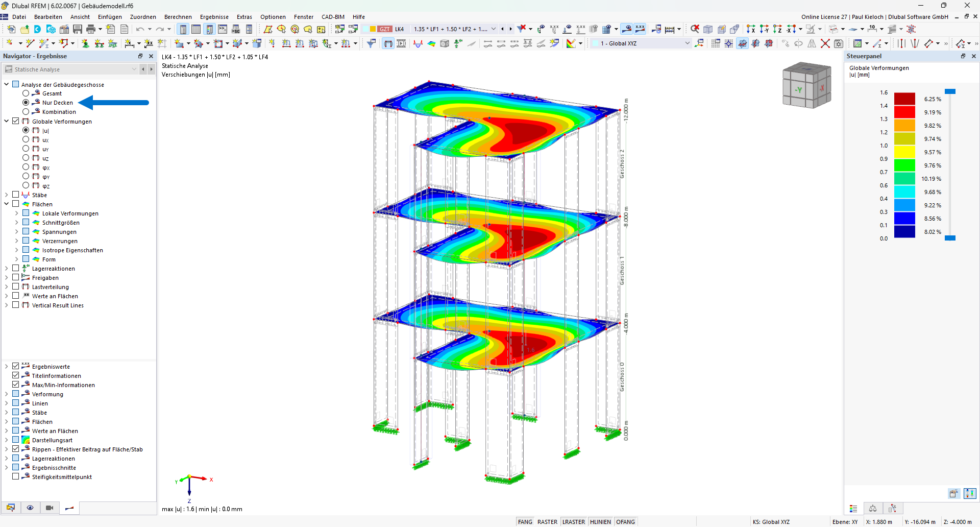Click the dark red swatch in the results legend
Viewport: 980px width, 527px height.
coord(905,99)
